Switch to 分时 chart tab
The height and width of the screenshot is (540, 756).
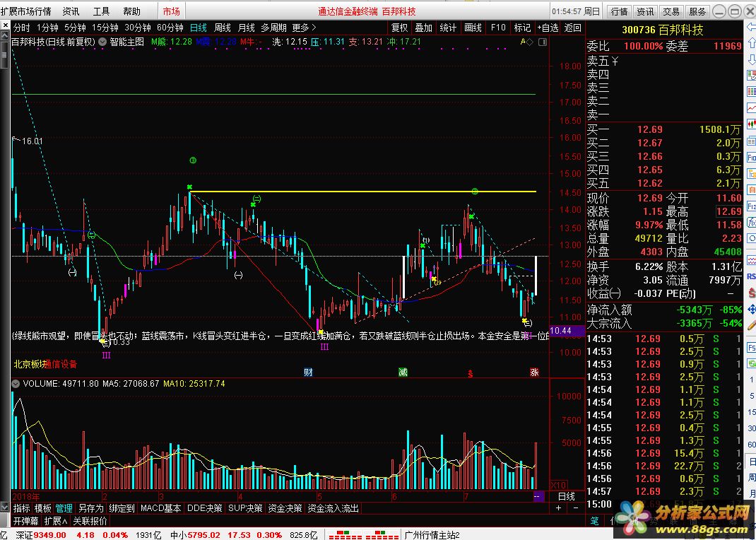click(x=22, y=28)
